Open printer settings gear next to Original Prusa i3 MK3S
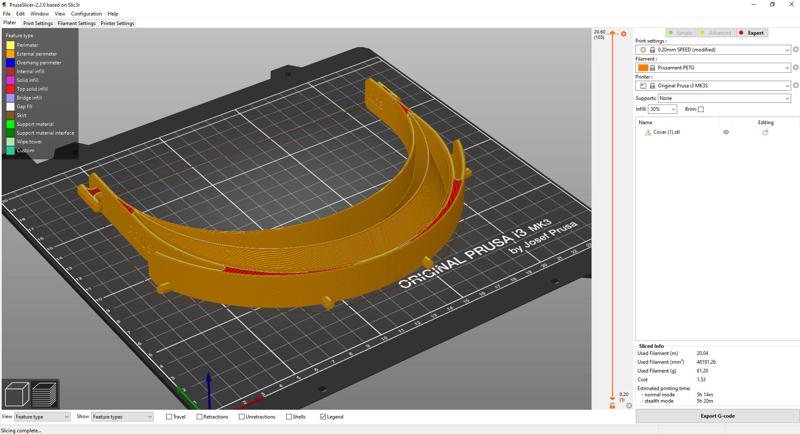The width and height of the screenshot is (800, 434). [795, 85]
